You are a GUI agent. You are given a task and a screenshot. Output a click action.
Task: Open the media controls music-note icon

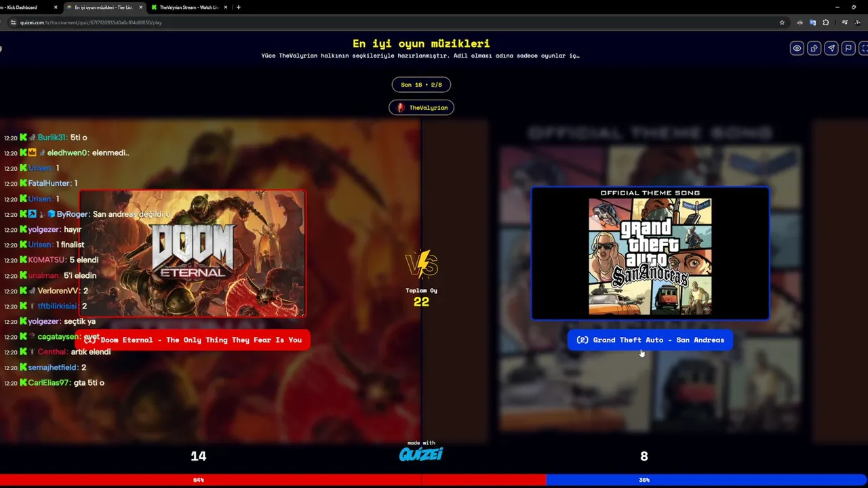coord(844,22)
